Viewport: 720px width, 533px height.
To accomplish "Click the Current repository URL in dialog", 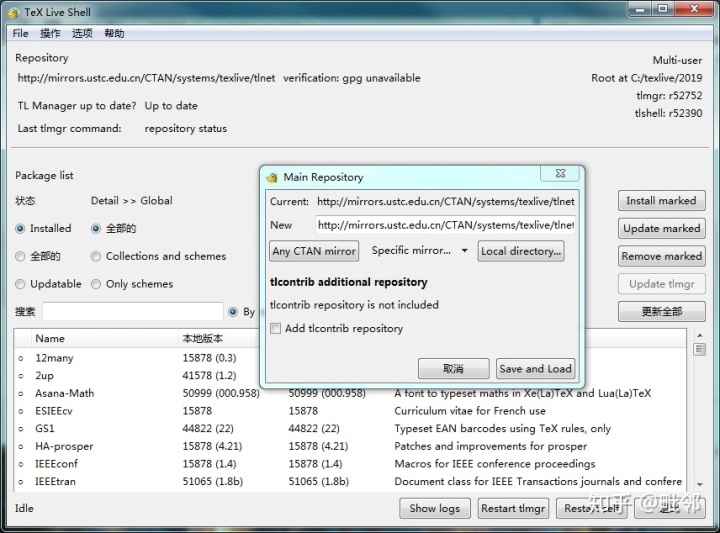I will pos(446,202).
